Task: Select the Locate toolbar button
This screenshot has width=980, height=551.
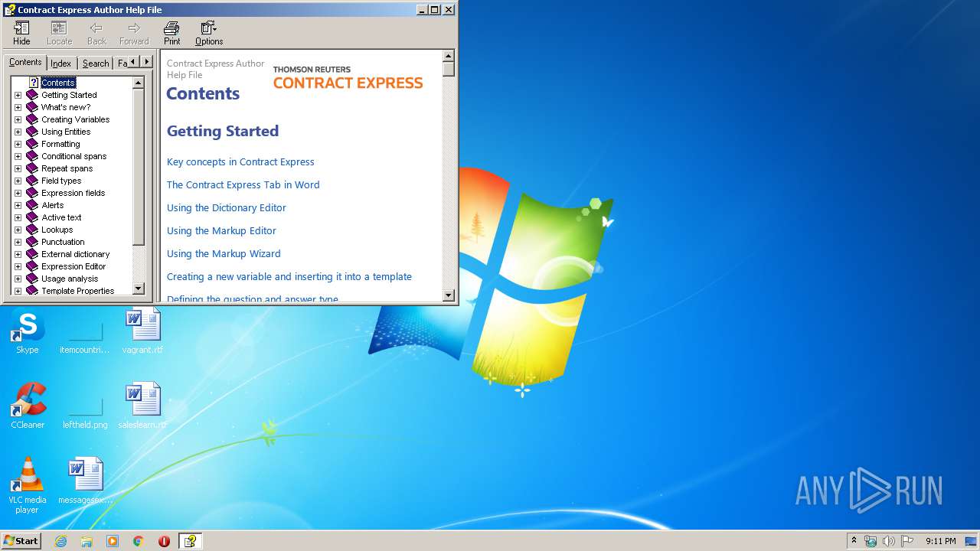Action: click(x=59, y=33)
